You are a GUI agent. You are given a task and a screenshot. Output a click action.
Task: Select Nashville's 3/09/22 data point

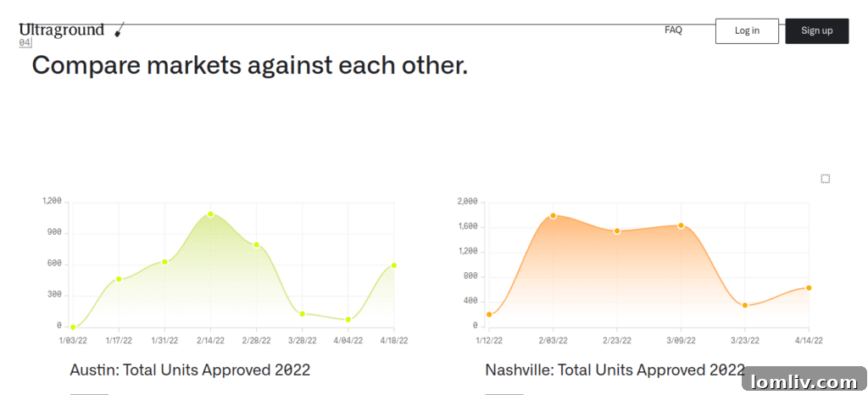point(681,225)
